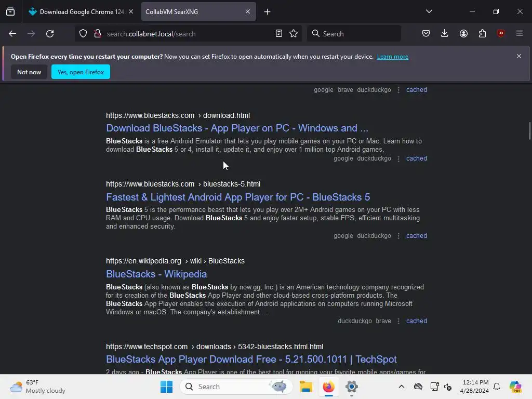
Task: Open a new tab with plus button
Action: (x=268, y=12)
